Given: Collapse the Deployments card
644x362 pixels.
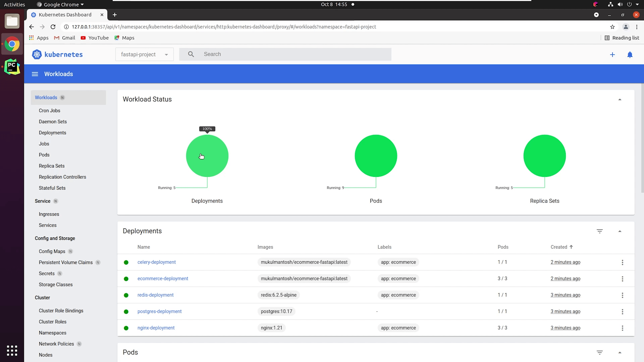Looking at the screenshot, I should click(620, 231).
